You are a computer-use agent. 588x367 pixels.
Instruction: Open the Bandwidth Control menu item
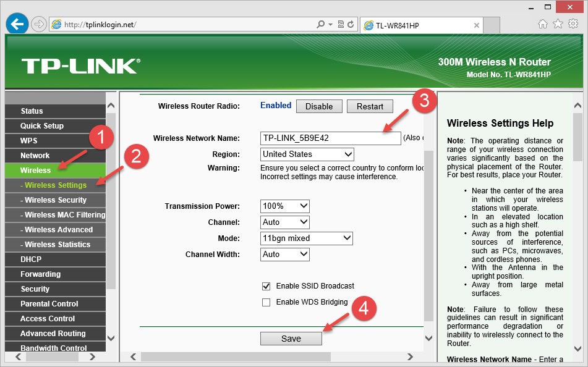click(56, 347)
